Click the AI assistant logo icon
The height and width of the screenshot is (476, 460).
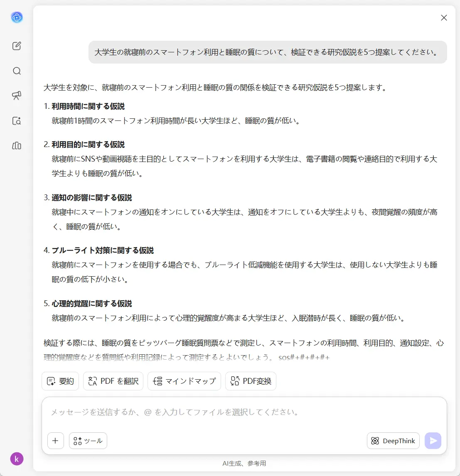click(17, 17)
